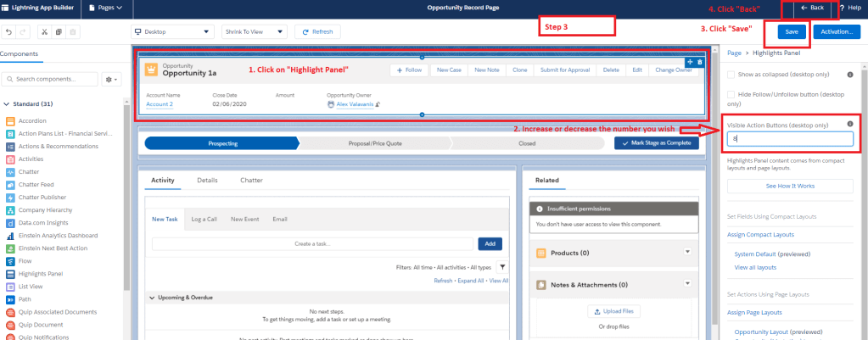Click the Einstein Analytics Dashboard icon
The height and width of the screenshot is (340, 868).
click(8, 235)
